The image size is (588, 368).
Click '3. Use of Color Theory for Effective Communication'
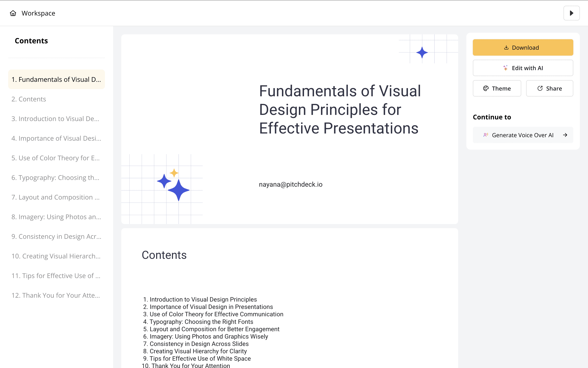click(213, 314)
